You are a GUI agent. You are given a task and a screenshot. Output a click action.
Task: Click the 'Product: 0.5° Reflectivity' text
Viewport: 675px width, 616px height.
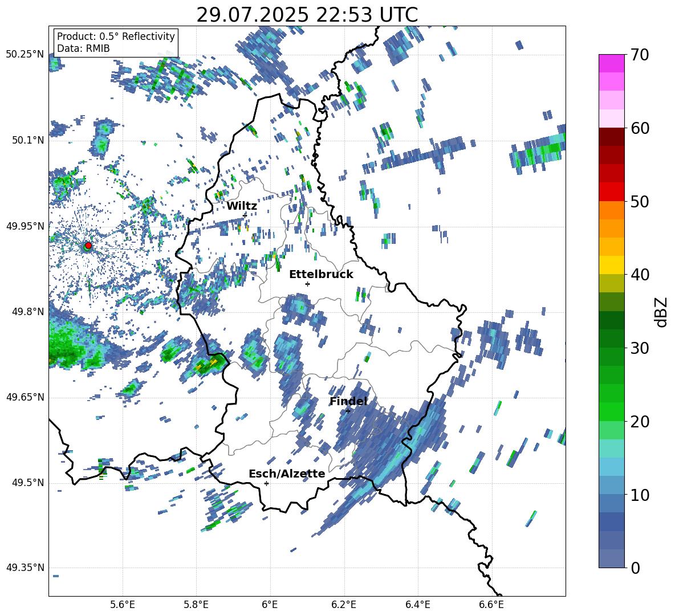[116, 36]
